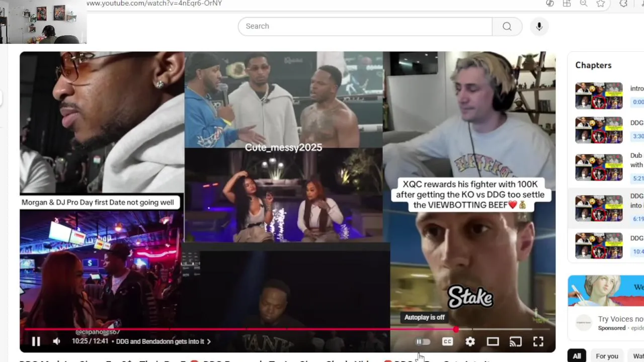Open the video settings gear menu
This screenshot has width=644, height=362.
pos(470,342)
